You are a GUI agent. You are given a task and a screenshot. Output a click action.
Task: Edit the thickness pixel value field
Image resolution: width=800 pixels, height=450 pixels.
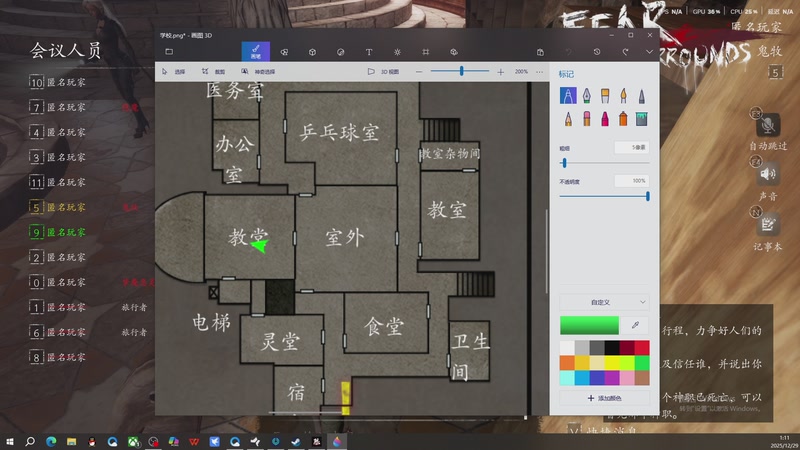(x=632, y=147)
